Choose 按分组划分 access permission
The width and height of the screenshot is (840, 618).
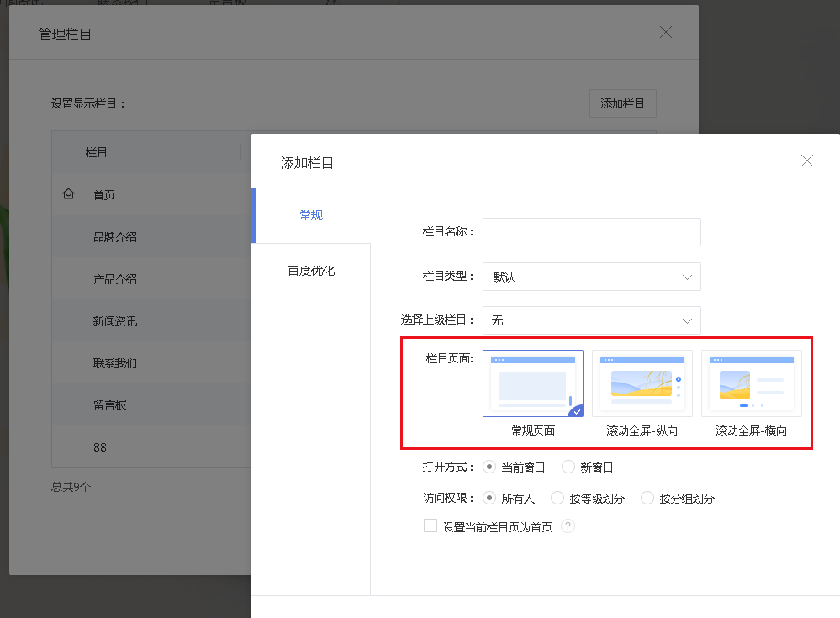(x=647, y=498)
